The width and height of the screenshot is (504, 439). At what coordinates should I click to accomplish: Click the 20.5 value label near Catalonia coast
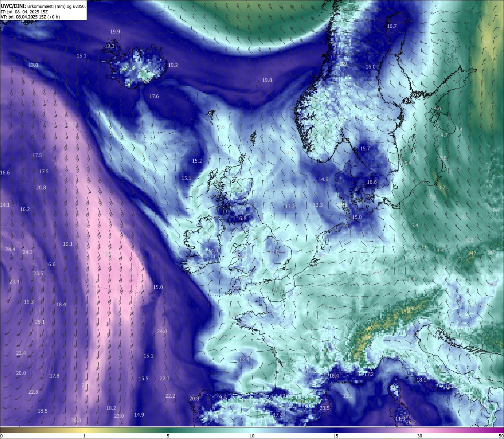pos(324,408)
